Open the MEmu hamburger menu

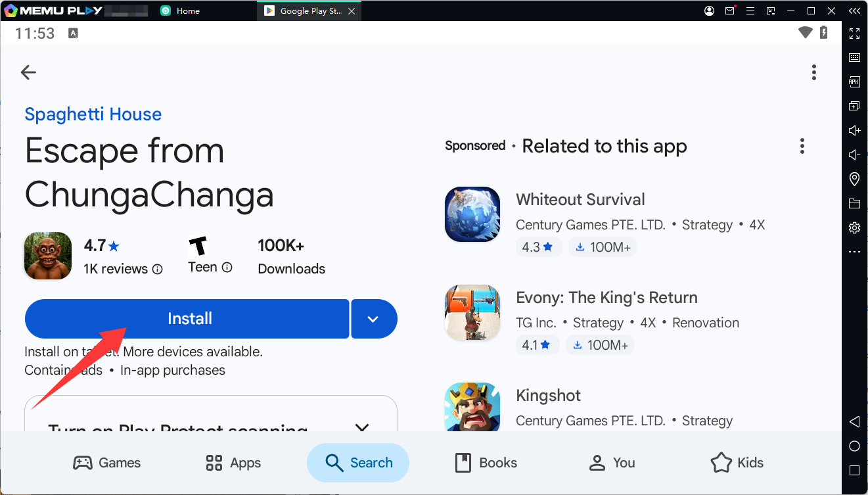click(x=750, y=11)
